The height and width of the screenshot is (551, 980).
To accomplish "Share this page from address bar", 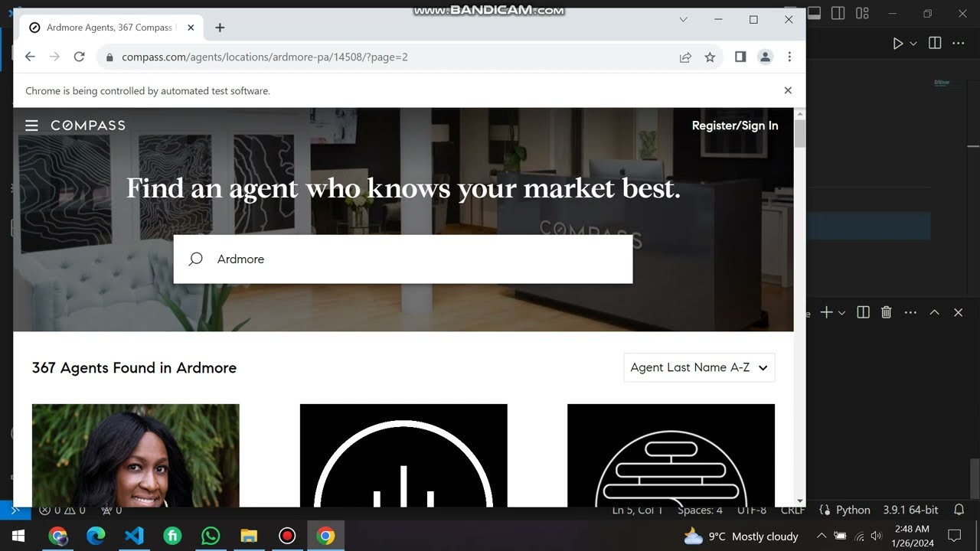I will (x=685, y=57).
